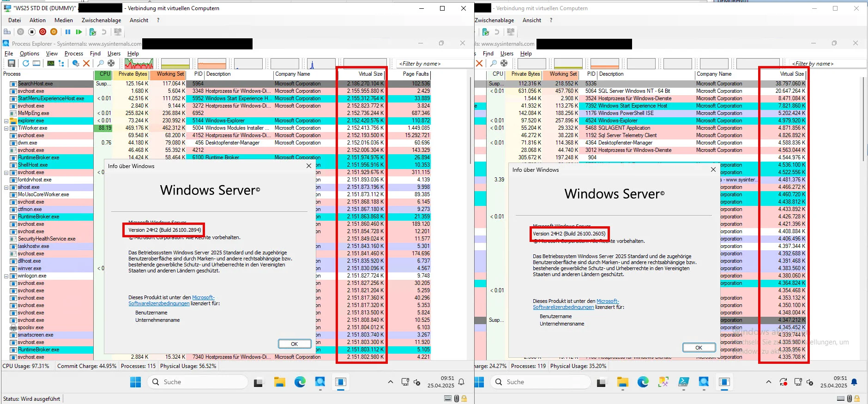The image size is (868, 404).
Task: Click crosshair target icon, right Process Explorer
Action: pyautogui.click(x=504, y=63)
